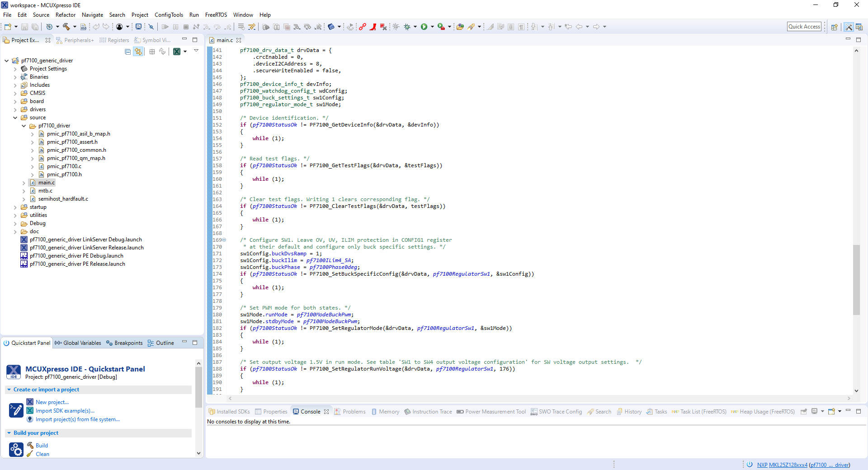Expand the drivers folder in project tree
868x470 pixels.
coord(15,109)
